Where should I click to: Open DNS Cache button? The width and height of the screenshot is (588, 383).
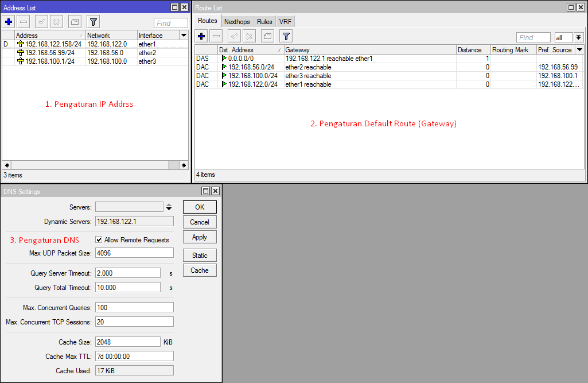click(200, 270)
